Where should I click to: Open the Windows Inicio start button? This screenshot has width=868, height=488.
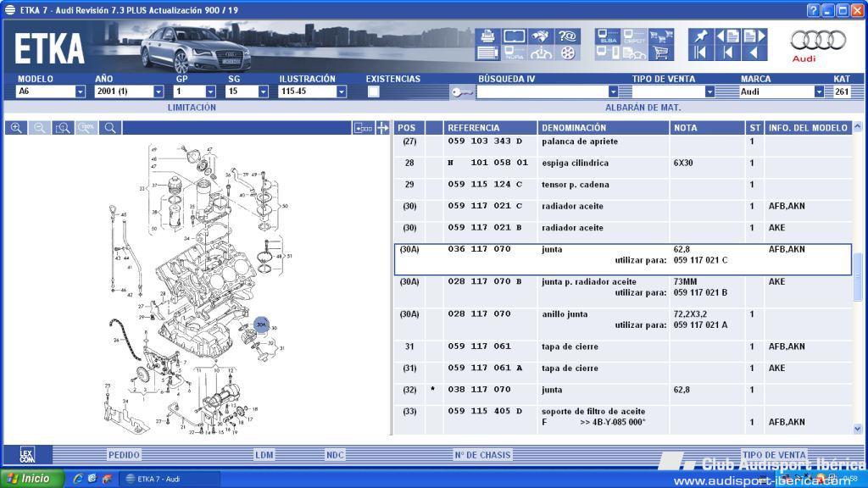click(32, 479)
